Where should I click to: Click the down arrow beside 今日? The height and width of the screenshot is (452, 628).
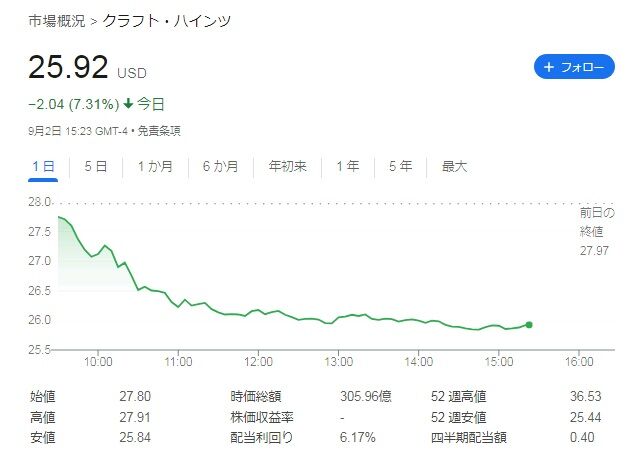[x=128, y=103]
